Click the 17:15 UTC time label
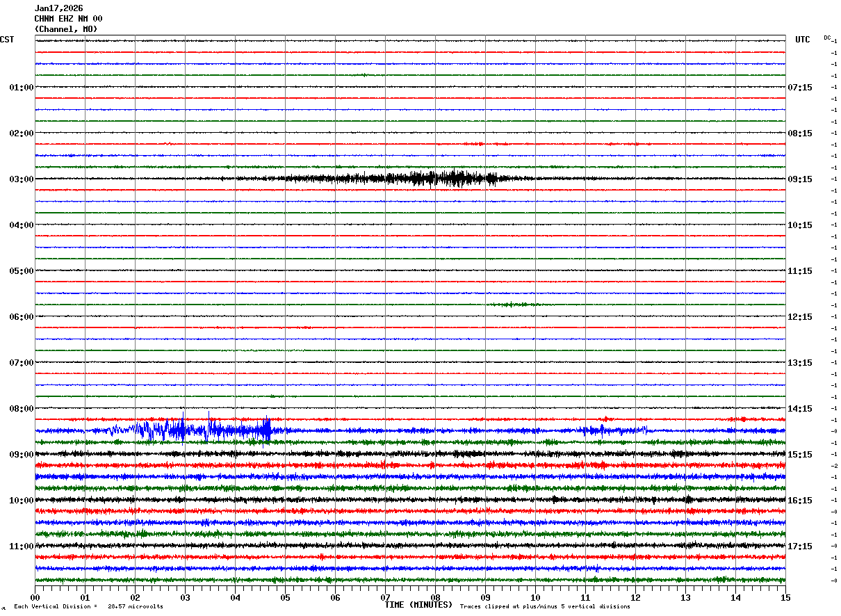Screen dimensions: 841x616 [801, 546]
